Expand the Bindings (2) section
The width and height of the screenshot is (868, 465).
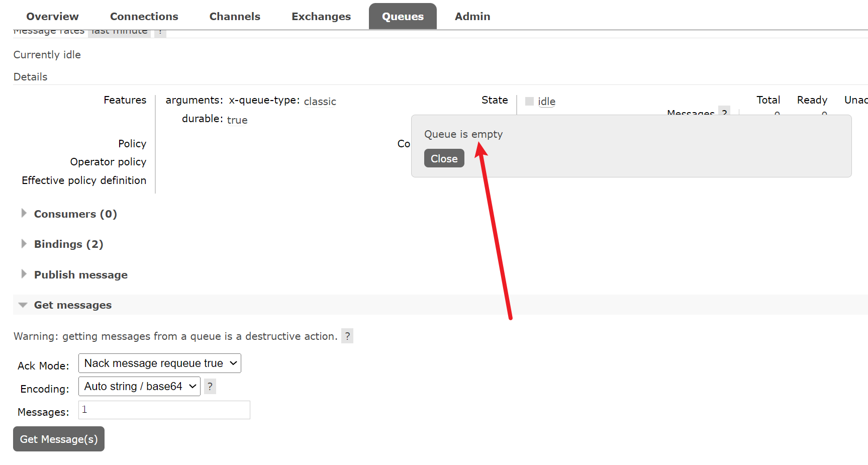(x=68, y=244)
